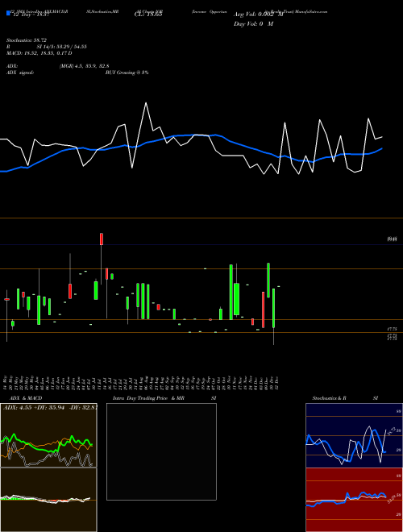The image size is (403, 532).
Task: Click the 'SI 14/3: 53.29 / 54.55' values
Action: click(x=62, y=47)
